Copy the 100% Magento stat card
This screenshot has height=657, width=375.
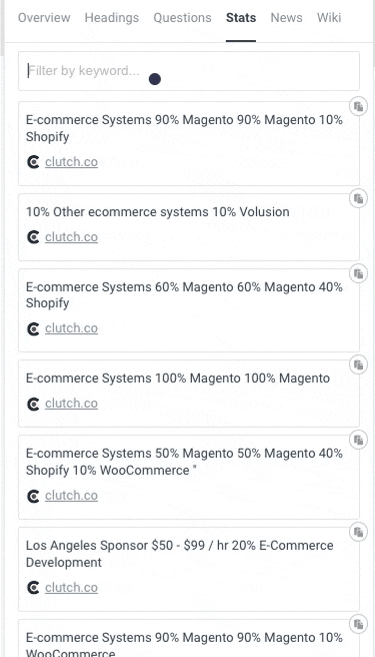[x=358, y=365]
